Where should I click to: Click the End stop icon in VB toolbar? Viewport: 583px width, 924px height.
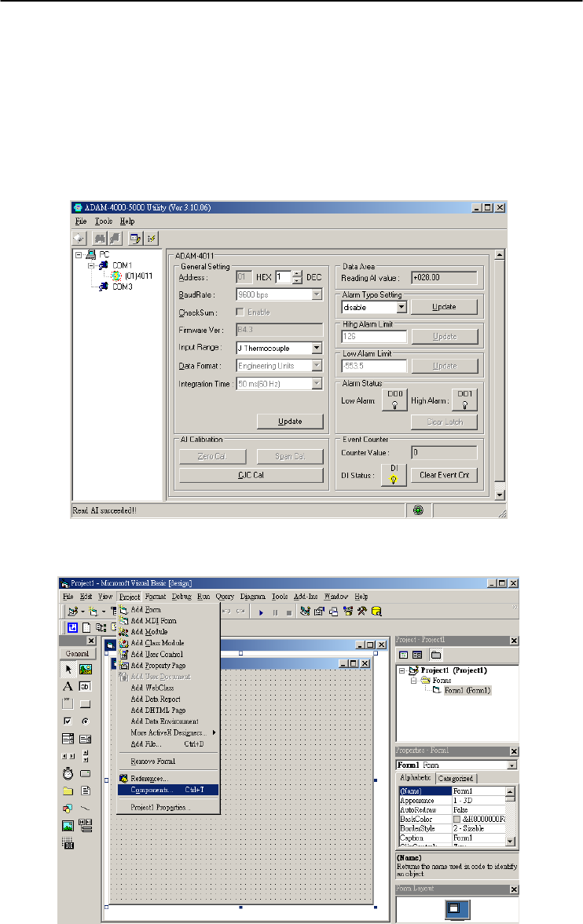coord(288,612)
